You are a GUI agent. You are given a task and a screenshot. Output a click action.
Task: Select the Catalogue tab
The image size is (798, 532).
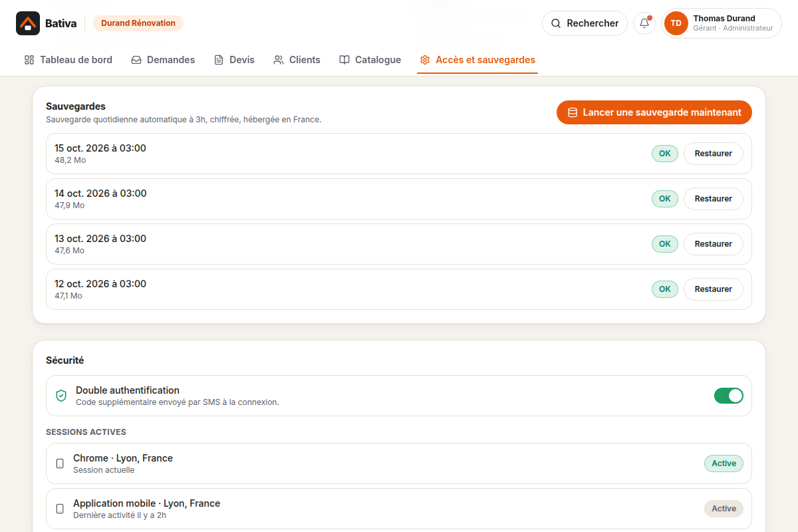click(x=370, y=60)
